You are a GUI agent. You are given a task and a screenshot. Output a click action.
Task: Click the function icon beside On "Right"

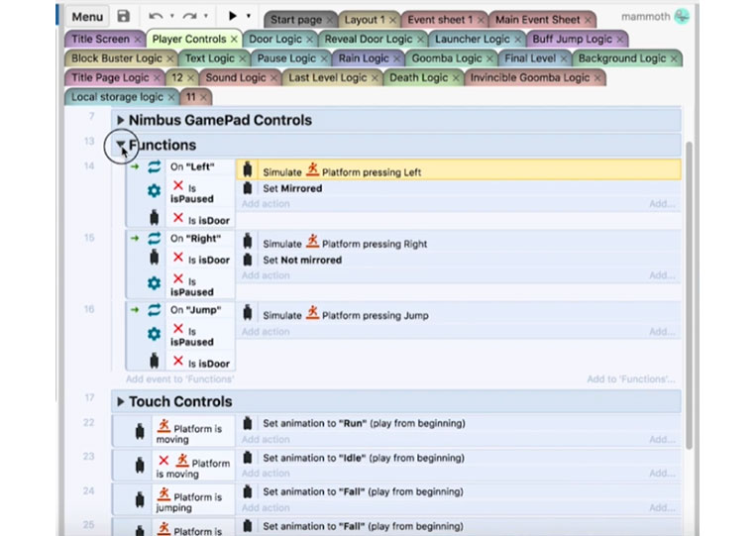tap(154, 238)
